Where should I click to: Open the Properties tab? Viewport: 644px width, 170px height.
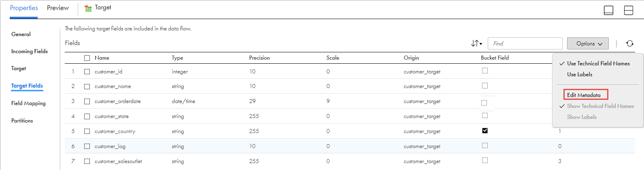click(24, 8)
